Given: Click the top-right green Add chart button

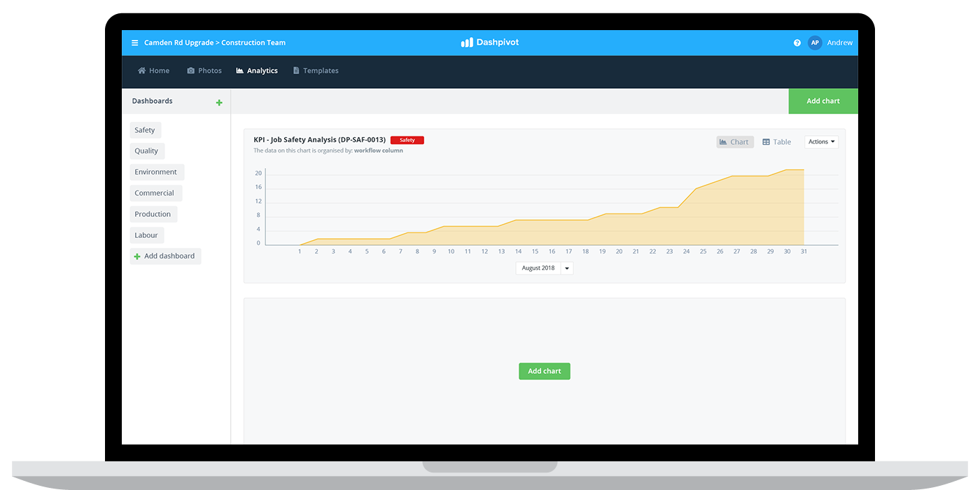Looking at the screenshot, I should pos(823,101).
